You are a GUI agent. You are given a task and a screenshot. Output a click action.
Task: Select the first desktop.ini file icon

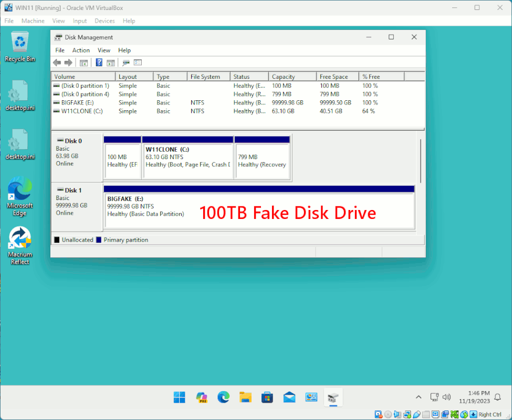[x=20, y=96]
